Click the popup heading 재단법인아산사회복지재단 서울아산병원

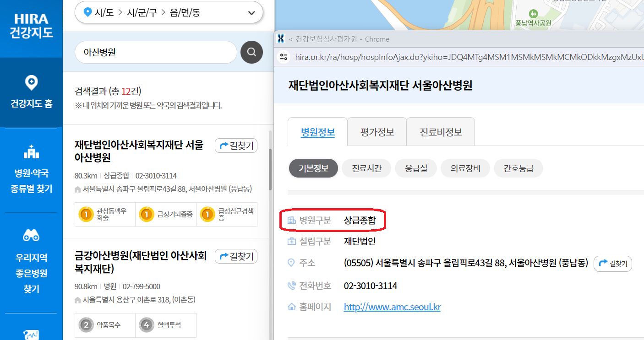pos(380,85)
